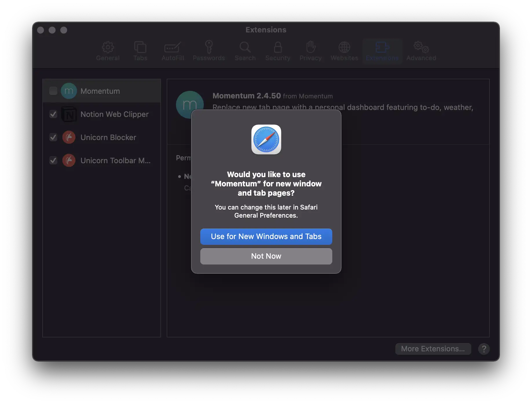
Task: Click the large Momentum logo in details
Action: (190, 104)
